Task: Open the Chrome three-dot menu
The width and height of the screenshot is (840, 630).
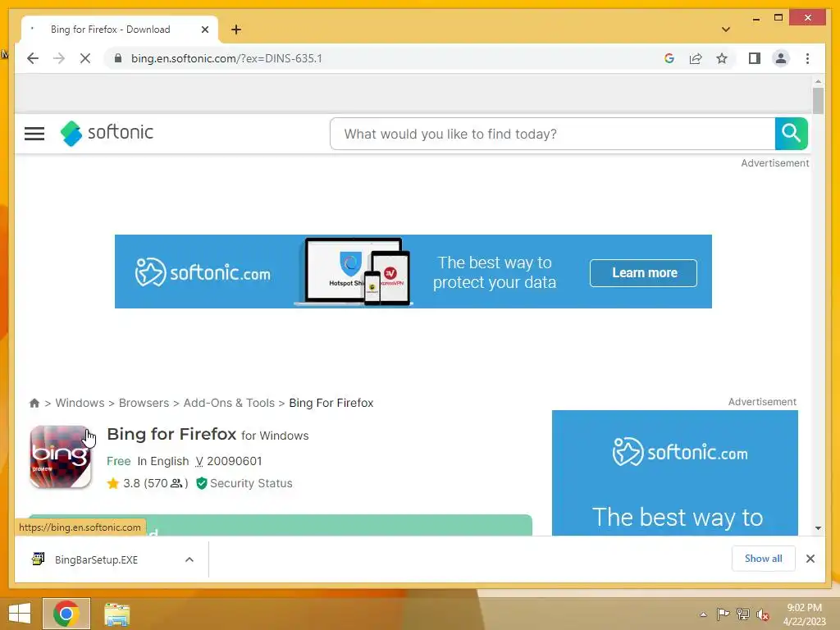Action: point(807,58)
